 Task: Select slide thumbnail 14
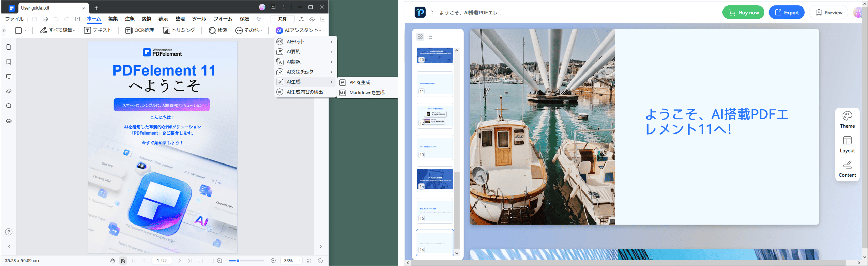435,179
